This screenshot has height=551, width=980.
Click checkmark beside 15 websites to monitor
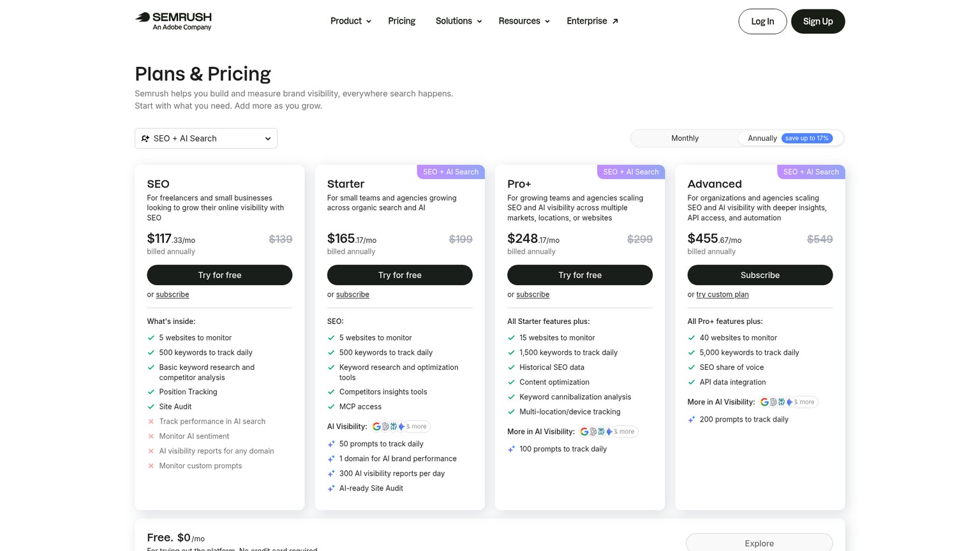511,338
